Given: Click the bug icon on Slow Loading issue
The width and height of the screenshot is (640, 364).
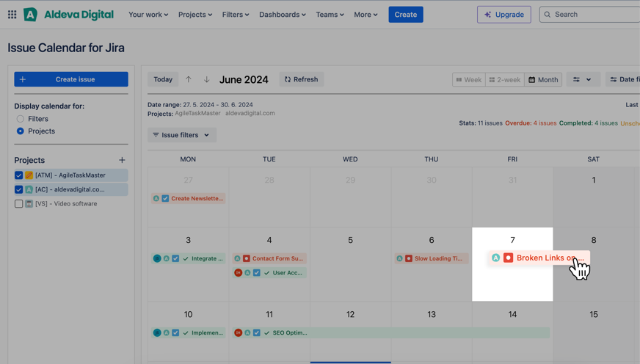Looking at the screenshot, I should click(409, 258).
